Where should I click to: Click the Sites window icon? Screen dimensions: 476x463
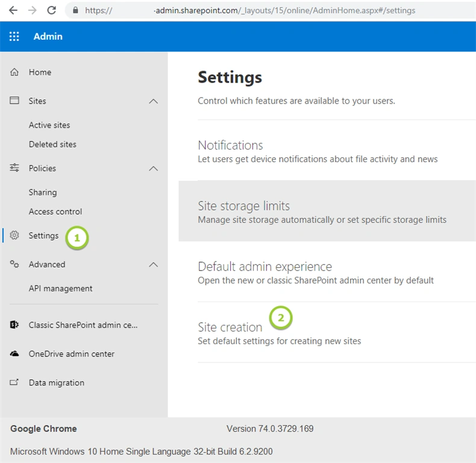pos(14,101)
